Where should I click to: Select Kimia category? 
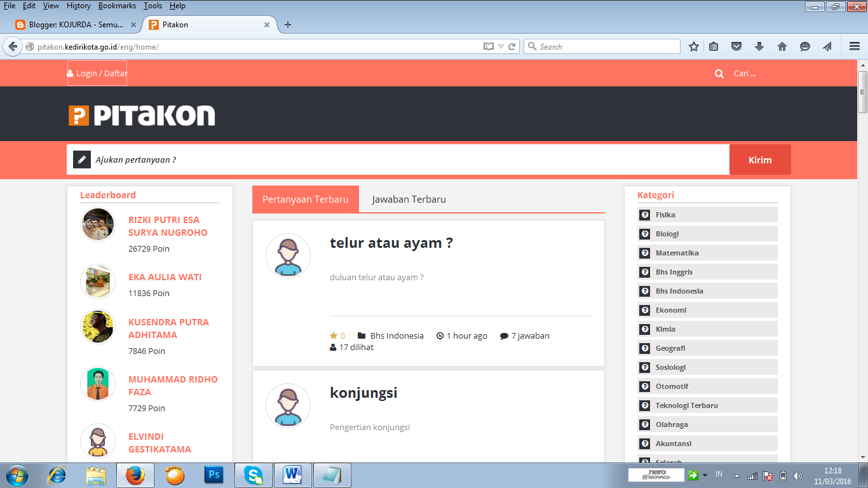pos(707,329)
